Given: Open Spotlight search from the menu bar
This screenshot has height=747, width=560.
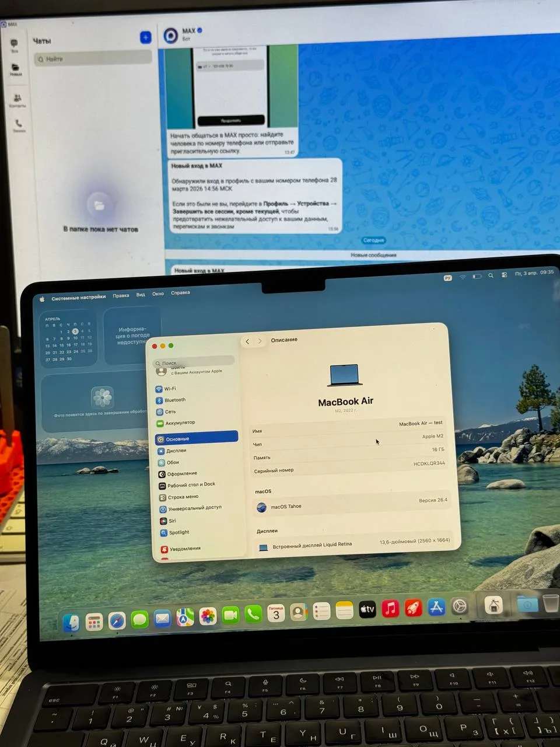Looking at the screenshot, I should tap(491, 275).
